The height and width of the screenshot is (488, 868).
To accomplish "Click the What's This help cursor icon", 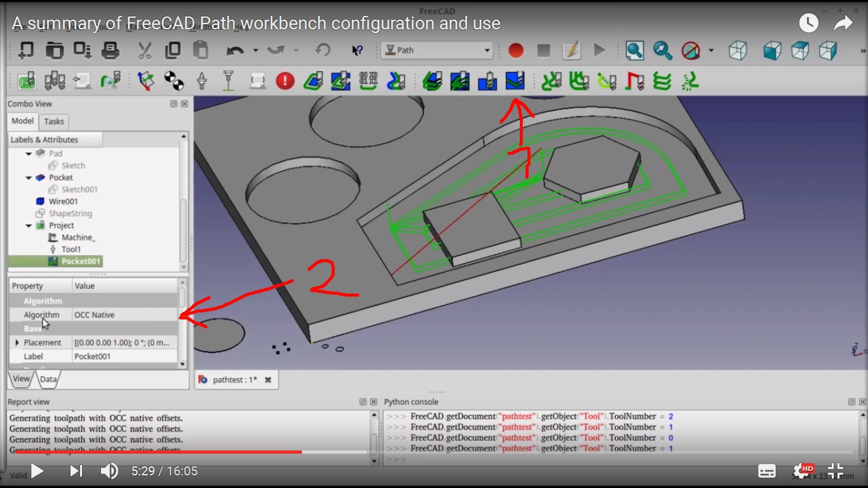I will [x=357, y=50].
